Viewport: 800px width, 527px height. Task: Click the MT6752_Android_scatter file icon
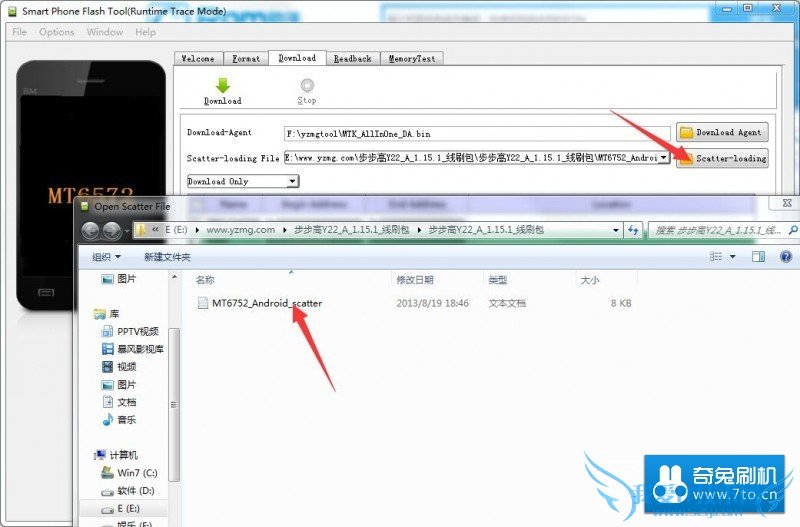(x=203, y=303)
